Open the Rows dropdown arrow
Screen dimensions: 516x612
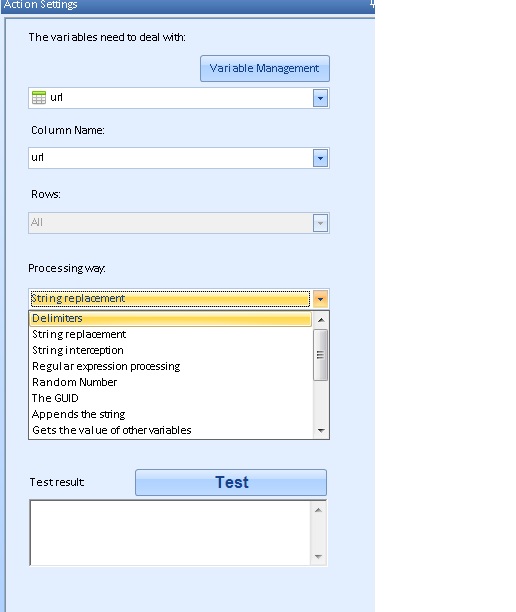click(x=320, y=223)
